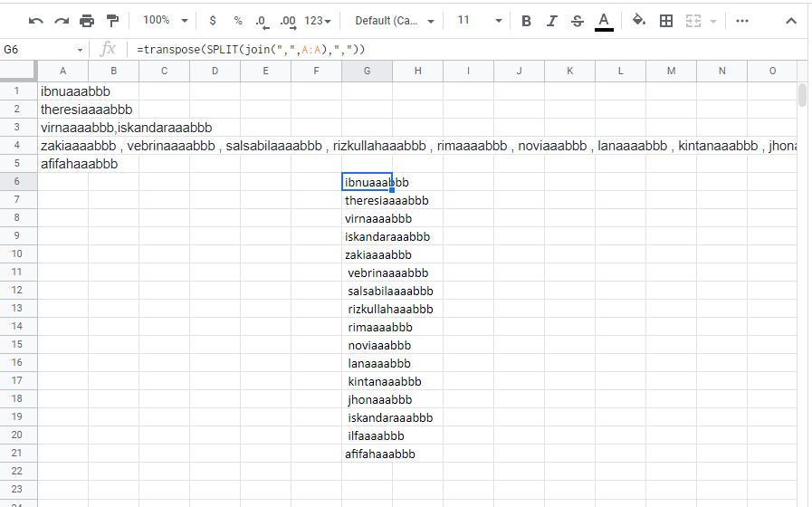Click the Redo icon
Viewport: 812px width, 507px height.
point(62,21)
